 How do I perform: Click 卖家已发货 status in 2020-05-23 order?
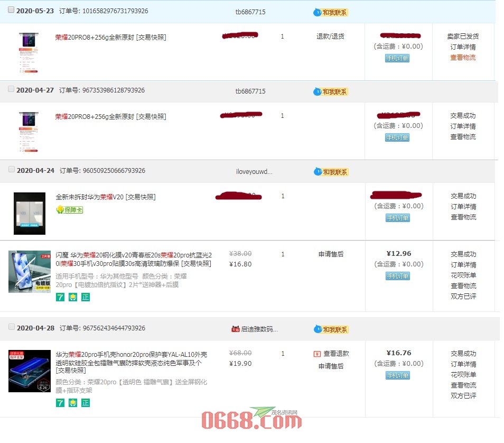click(463, 36)
